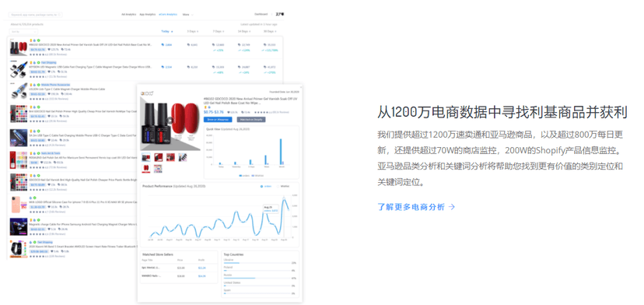Click Today orders icon for magnetic cable row
Image resolution: width=644 pixels, height=305 pixels.
click(163, 67)
